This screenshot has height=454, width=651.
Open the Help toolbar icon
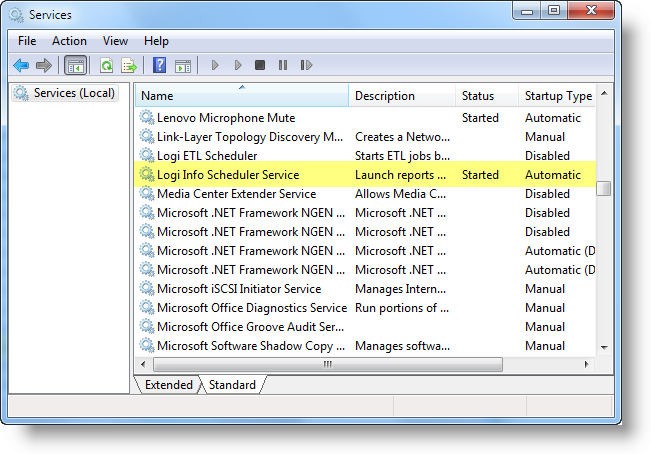pyautogui.click(x=159, y=66)
